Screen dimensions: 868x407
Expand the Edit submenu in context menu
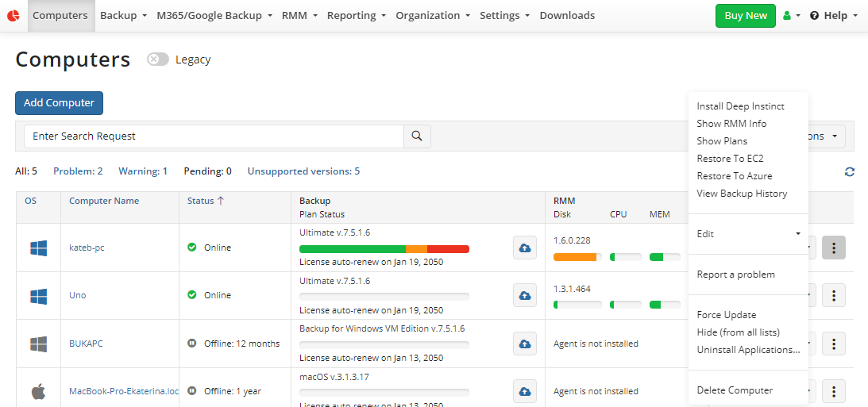coord(748,234)
